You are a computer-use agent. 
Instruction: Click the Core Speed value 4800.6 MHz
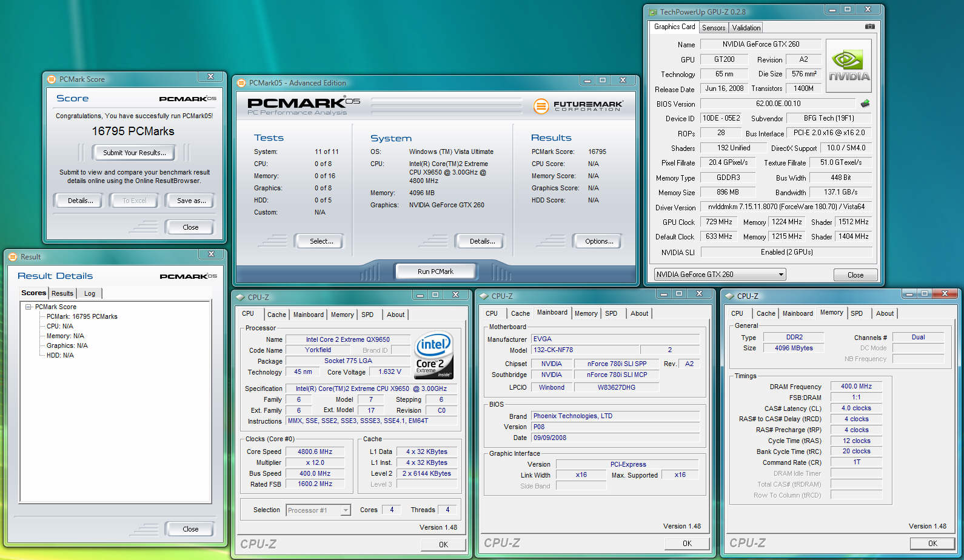coord(315,452)
